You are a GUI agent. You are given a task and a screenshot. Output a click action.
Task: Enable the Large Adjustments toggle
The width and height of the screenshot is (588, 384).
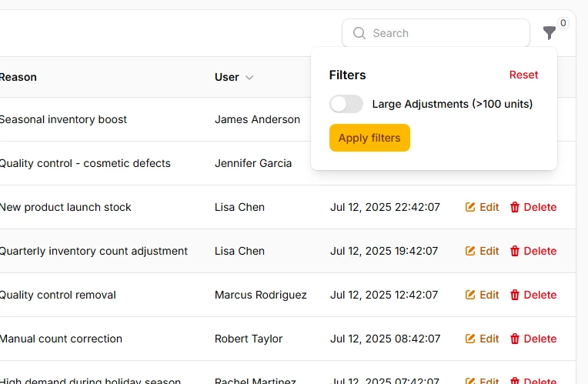click(x=346, y=104)
